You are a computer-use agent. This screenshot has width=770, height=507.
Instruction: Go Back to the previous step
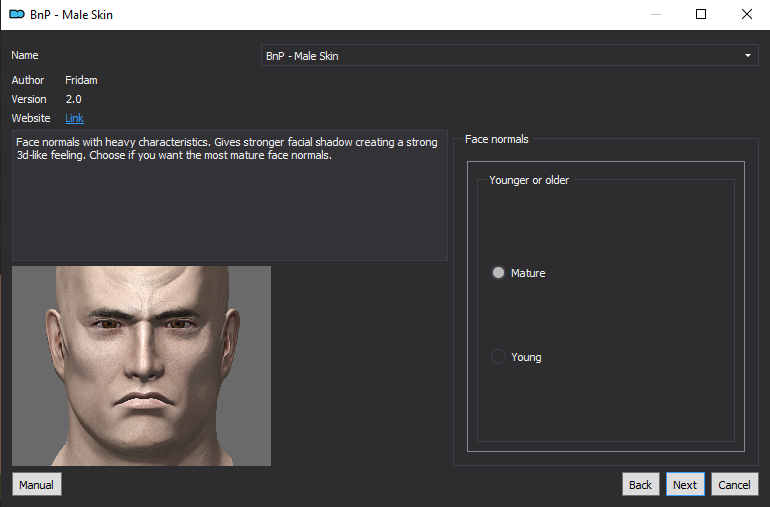point(640,484)
